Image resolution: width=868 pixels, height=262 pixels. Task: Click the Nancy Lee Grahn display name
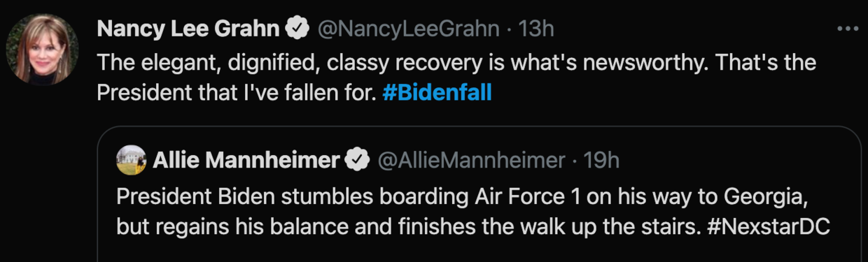[x=190, y=29]
